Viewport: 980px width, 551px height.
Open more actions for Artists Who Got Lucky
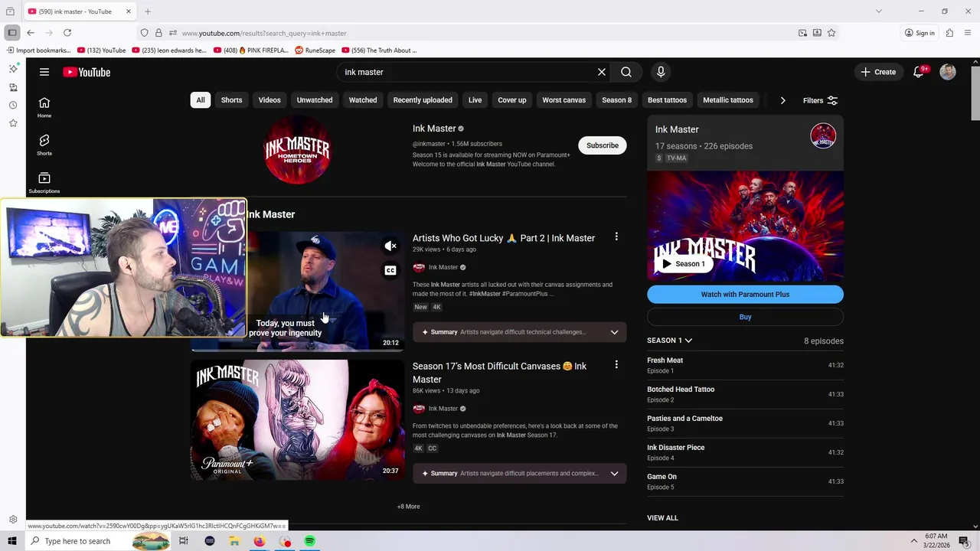click(616, 237)
